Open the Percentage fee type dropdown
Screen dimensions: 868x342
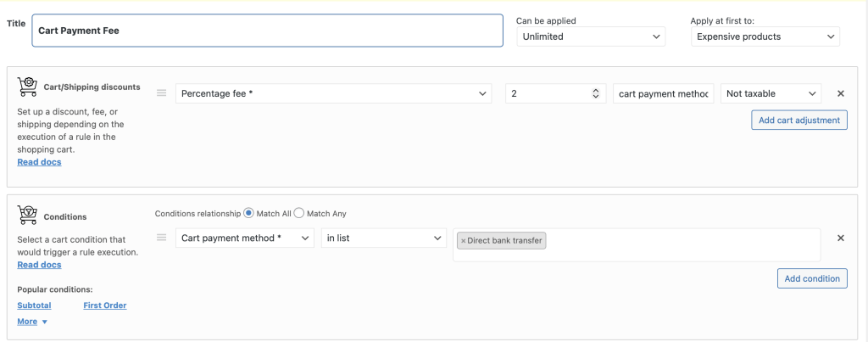[x=333, y=93]
